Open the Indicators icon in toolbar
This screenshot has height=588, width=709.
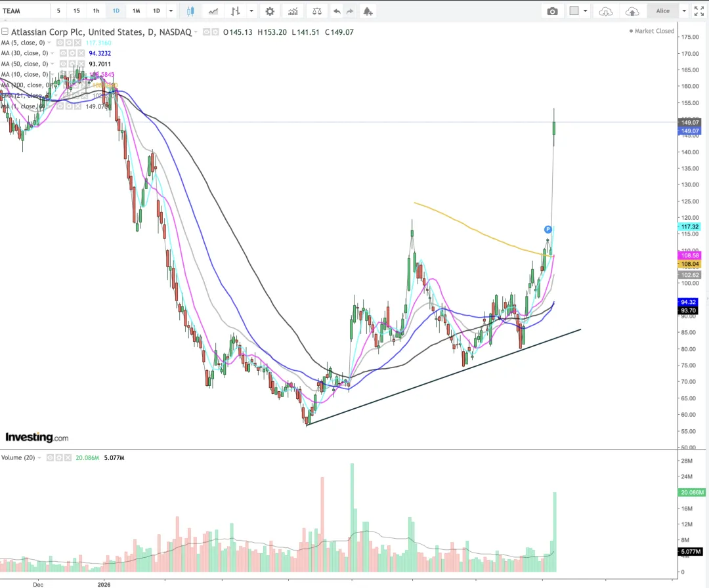coord(293,11)
